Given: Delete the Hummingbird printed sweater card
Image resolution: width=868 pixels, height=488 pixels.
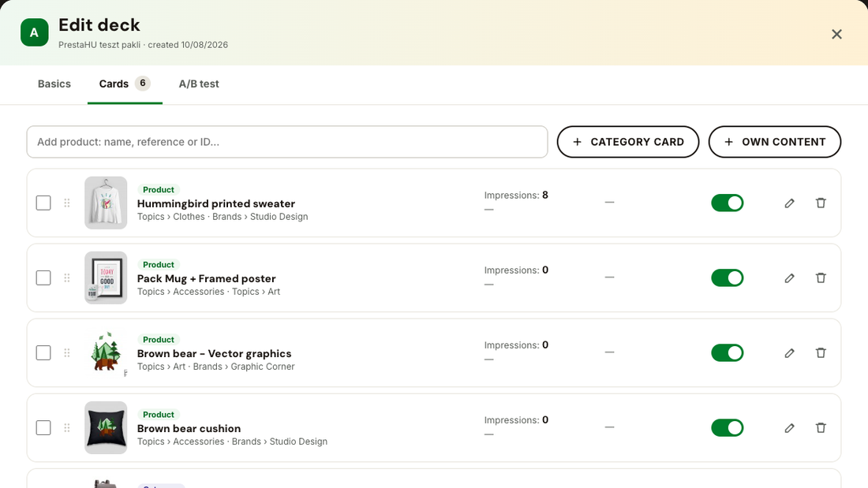Looking at the screenshot, I should (821, 203).
